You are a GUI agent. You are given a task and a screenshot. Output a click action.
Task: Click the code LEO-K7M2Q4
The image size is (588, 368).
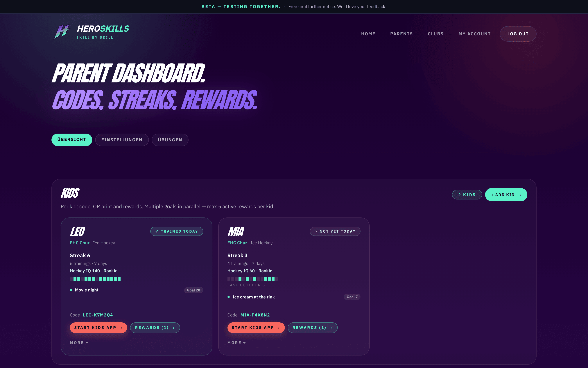tap(98, 315)
